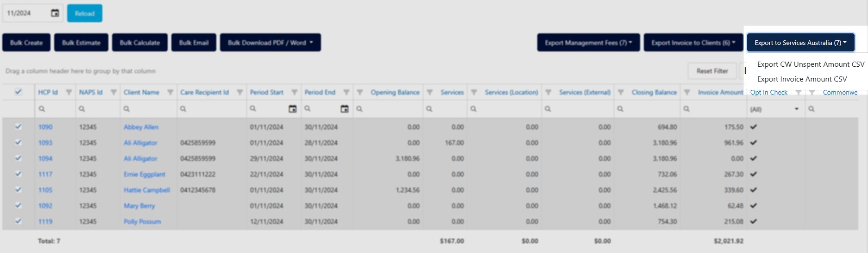Toggle the select-all header checkbox
The image size is (868, 253).
click(x=18, y=92)
